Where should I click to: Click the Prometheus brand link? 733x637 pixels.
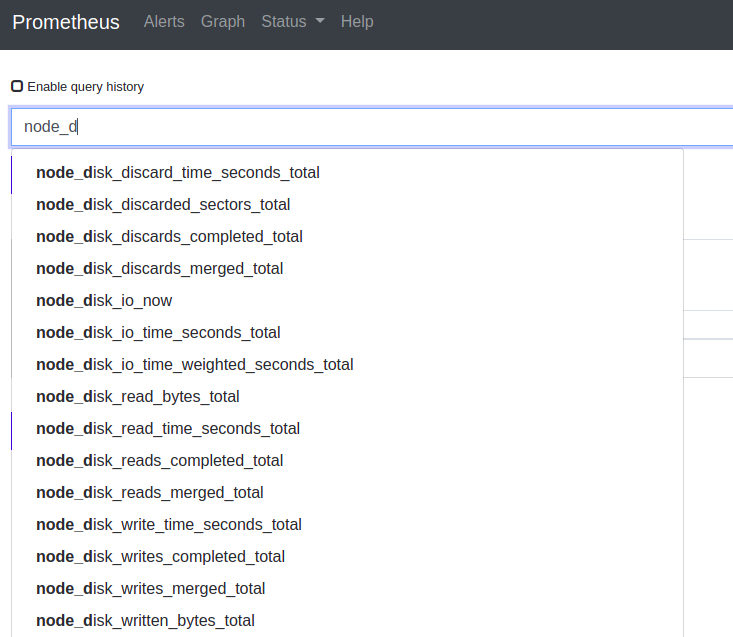point(66,22)
